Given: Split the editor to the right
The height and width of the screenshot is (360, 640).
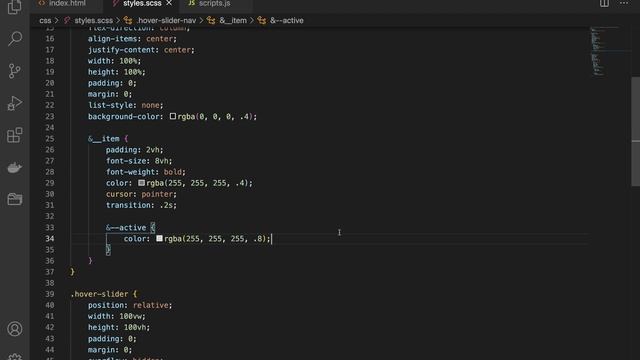Looking at the screenshot, I should 604,3.
